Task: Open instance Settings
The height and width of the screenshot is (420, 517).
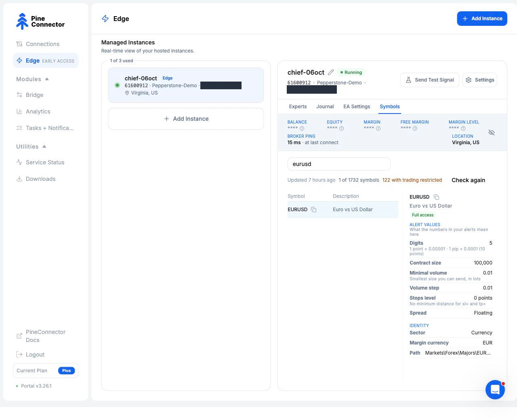Action: pos(480,80)
